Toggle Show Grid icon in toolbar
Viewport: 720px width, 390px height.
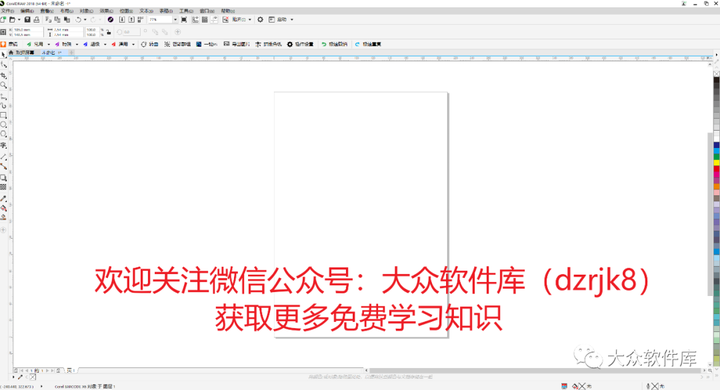(205, 19)
